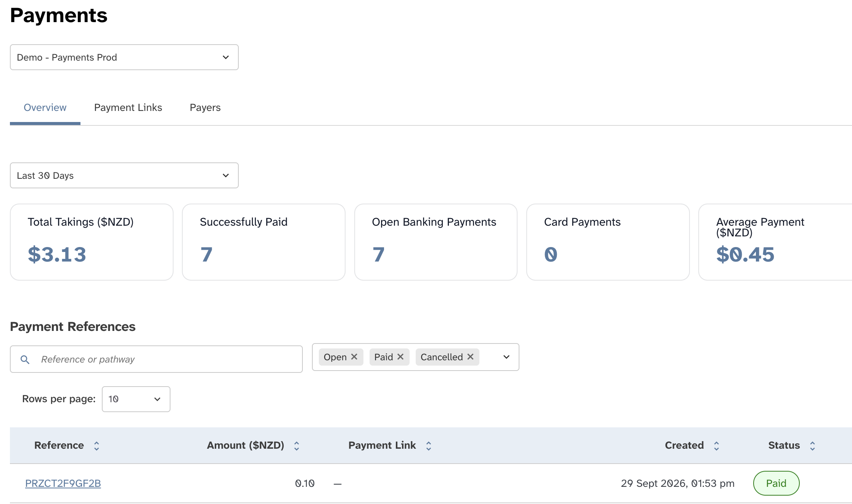
Task: Open the Rows per page dropdown
Action: click(x=136, y=399)
